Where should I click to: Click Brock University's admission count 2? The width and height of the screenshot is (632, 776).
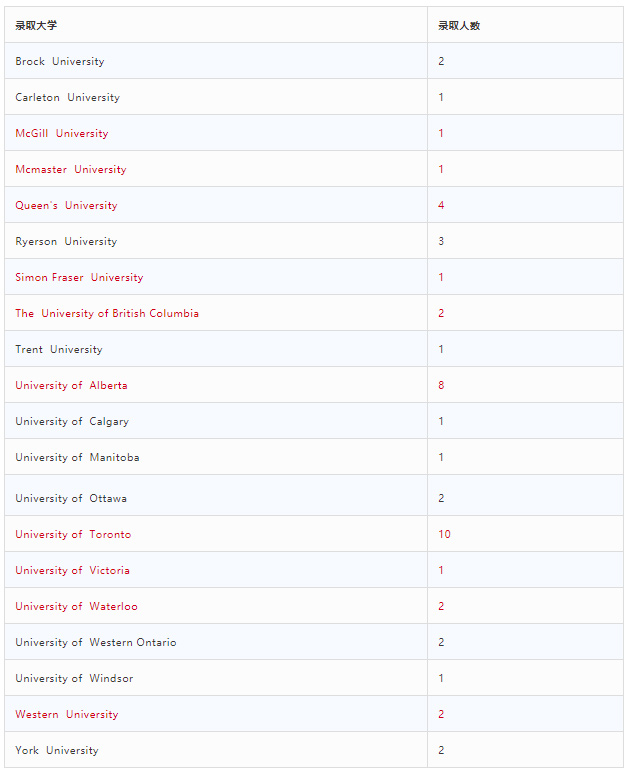(x=441, y=61)
